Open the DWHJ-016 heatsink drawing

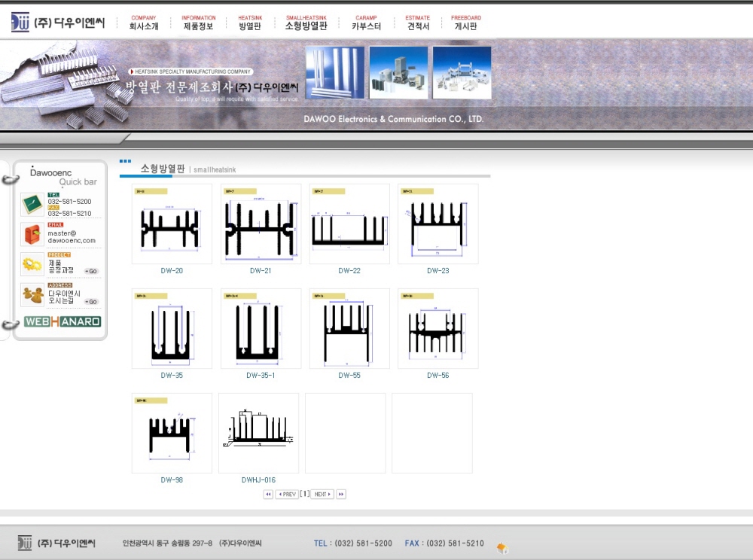click(x=258, y=433)
